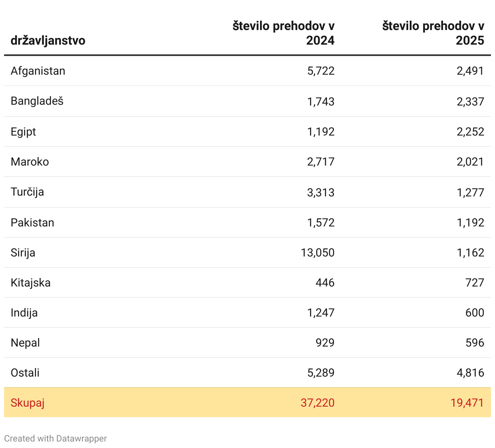495x448 pixels.
Task: Select the "število prehodov v 2024" column header
Action: [284, 33]
